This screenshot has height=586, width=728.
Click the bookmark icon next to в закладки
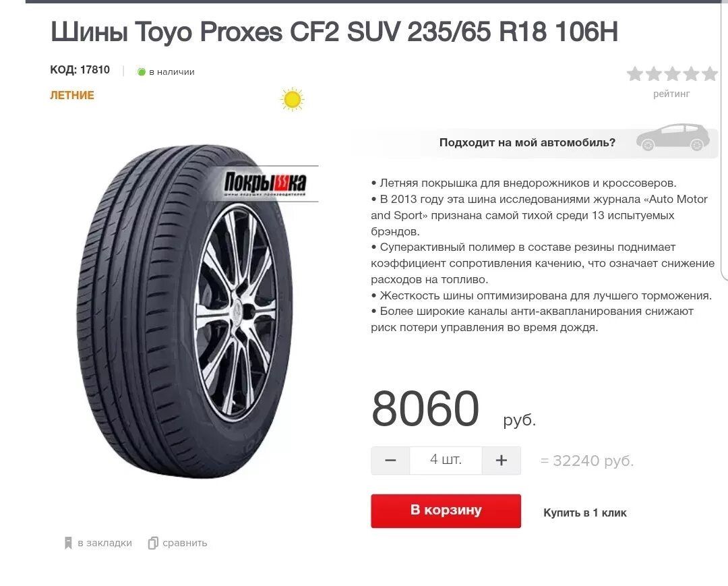pyautogui.click(x=68, y=543)
